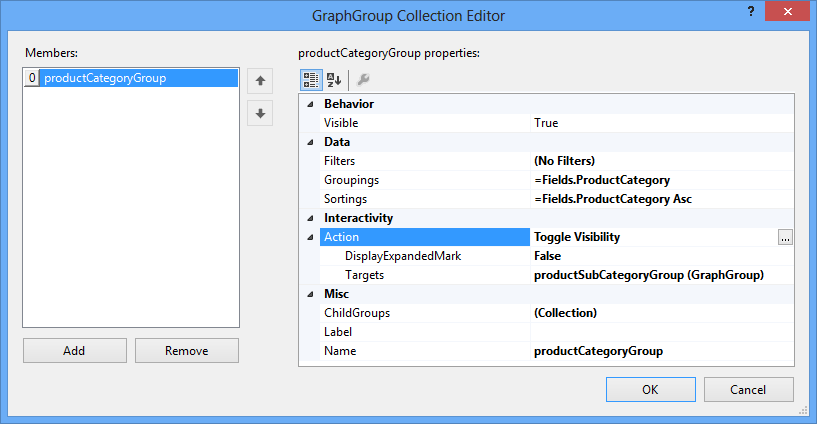The image size is (817, 424).
Task: Click the Label property value field
Action: [663, 332]
